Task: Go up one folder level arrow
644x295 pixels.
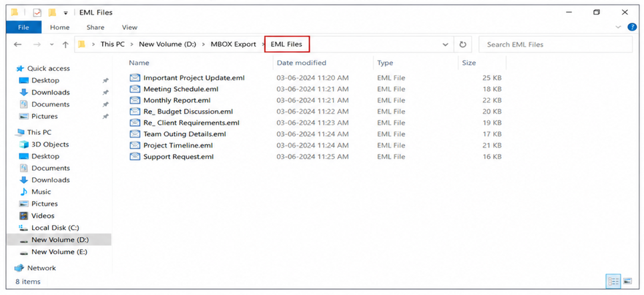Action: (x=65, y=44)
